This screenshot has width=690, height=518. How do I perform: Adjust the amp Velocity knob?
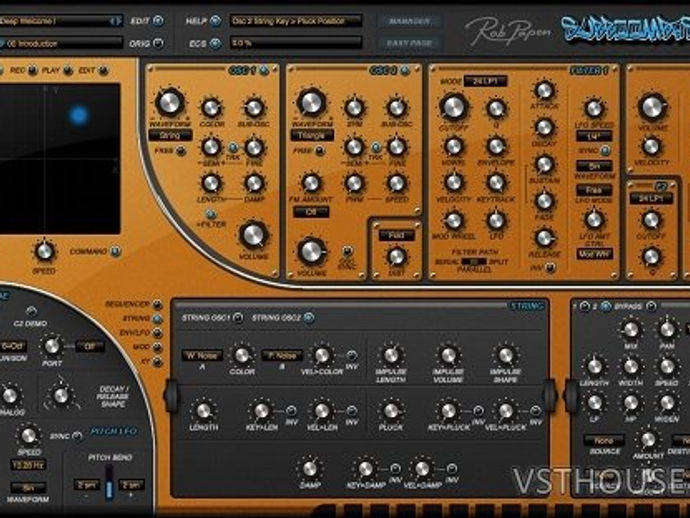click(x=652, y=146)
